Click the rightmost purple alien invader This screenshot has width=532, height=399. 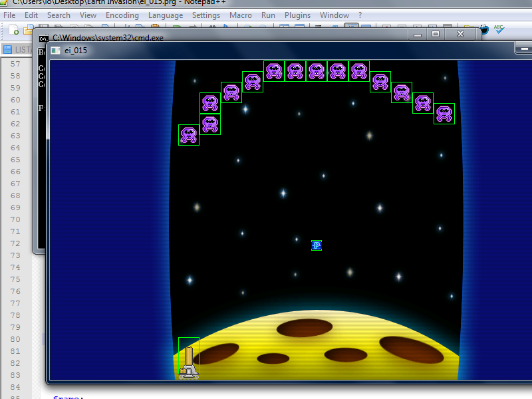pyautogui.click(x=444, y=114)
